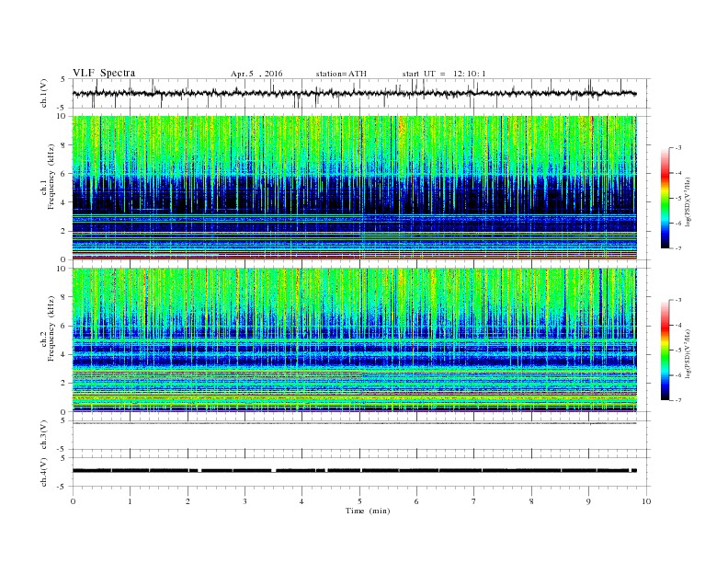Click the "VLF Spectra" plot title
This screenshot has height=563, width=728.
tap(104, 73)
